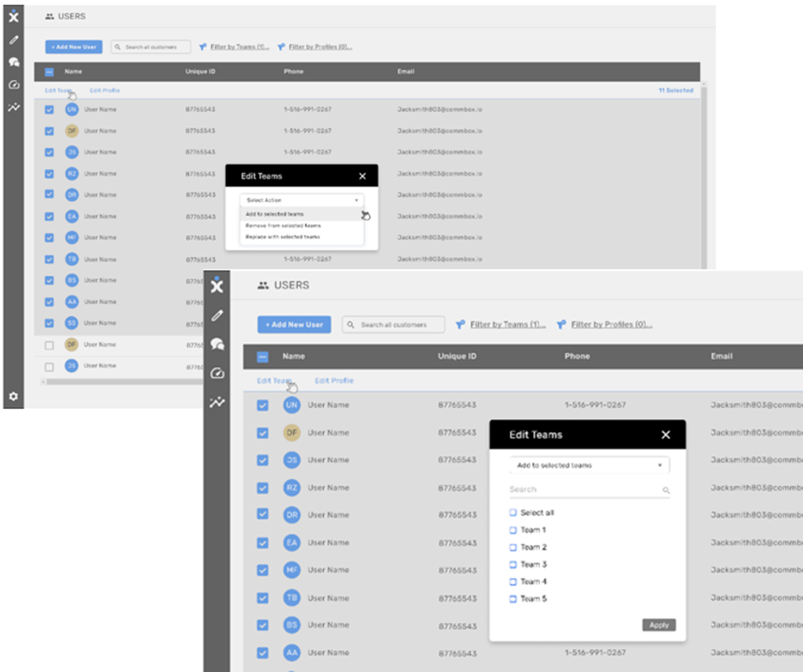803x672 pixels.
Task: Focus the Search field in Edit Teams dialog
Action: pos(589,490)
